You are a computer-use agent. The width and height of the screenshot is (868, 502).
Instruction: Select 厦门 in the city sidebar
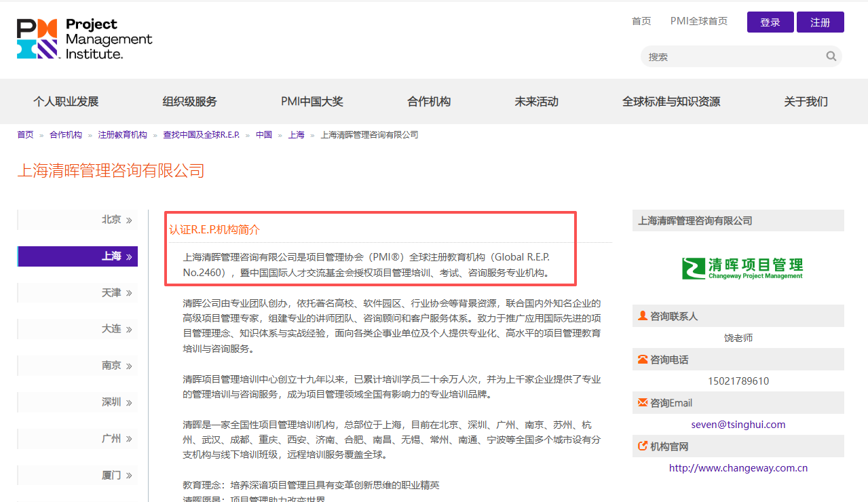77,476
